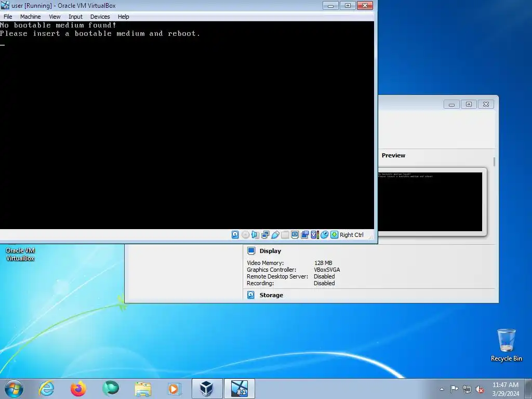Maximize the VirtualBox Manager window

point(469,104)
